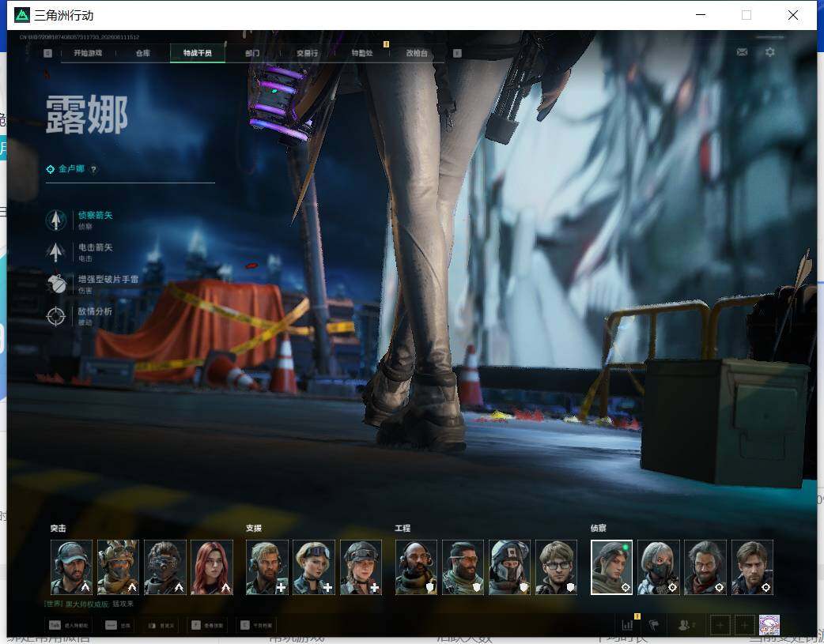Screen dimensions: 824x644
Task: Pick the blond bearded 支援 operator with headset
Action: [x=267, y=567]
